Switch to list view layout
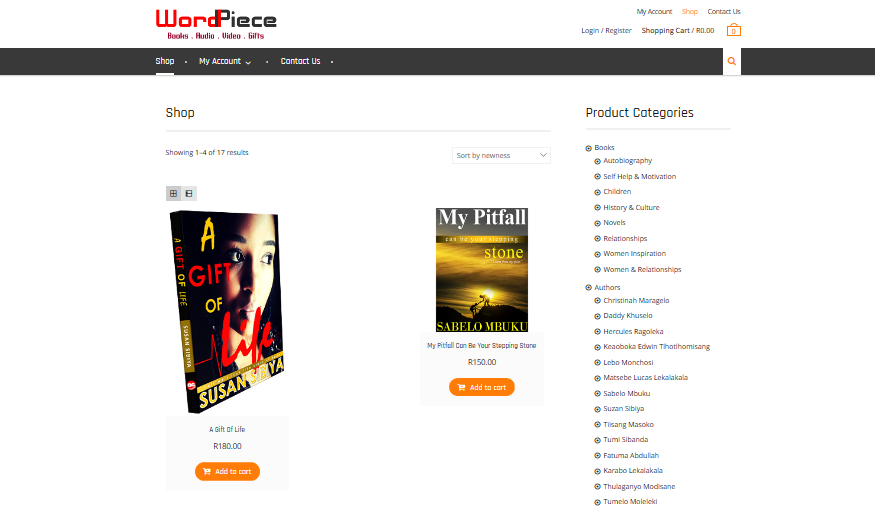 pyautogui.click(x=189, y=193)
